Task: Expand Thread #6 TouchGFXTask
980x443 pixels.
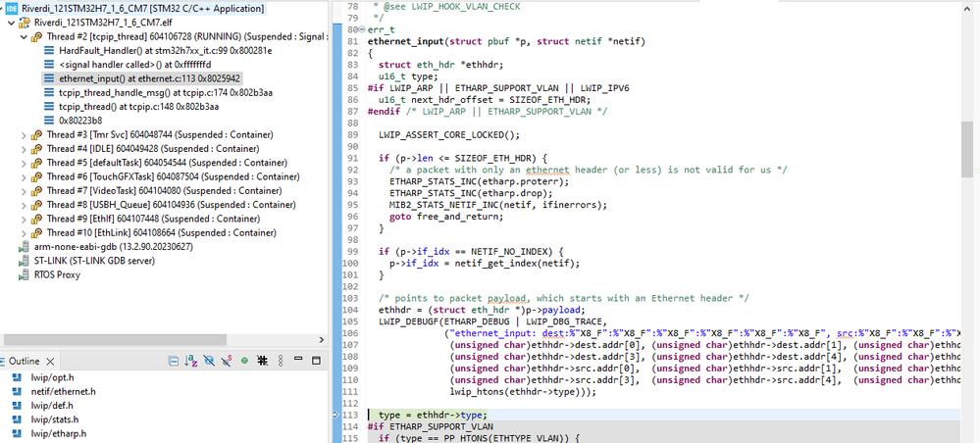Action: tap(24, 176)
